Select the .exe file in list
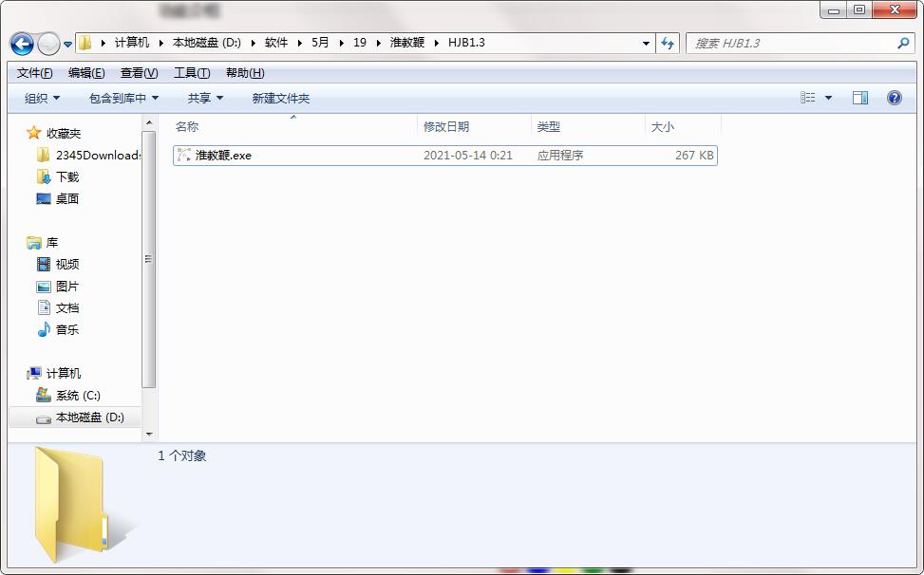The height and width of the screenshot is (575, 924). point(445,156)
